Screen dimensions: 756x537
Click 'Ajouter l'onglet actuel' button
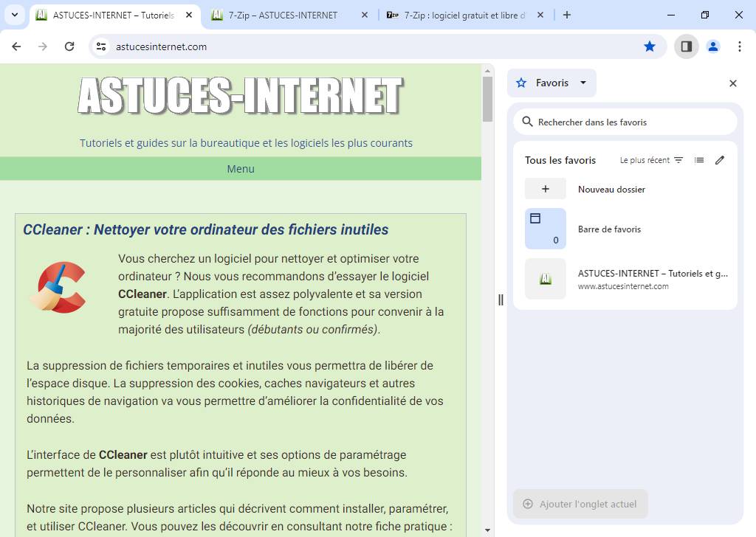click(580, 503)
